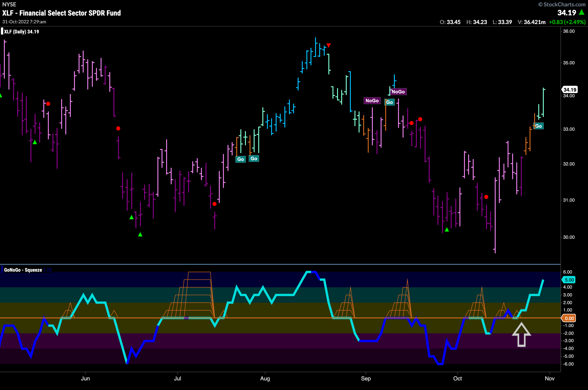Image resolution: width=588 pixels, height=390 pixels.
Task: Click the Sep label on time axis
Action: pos(366,378)
